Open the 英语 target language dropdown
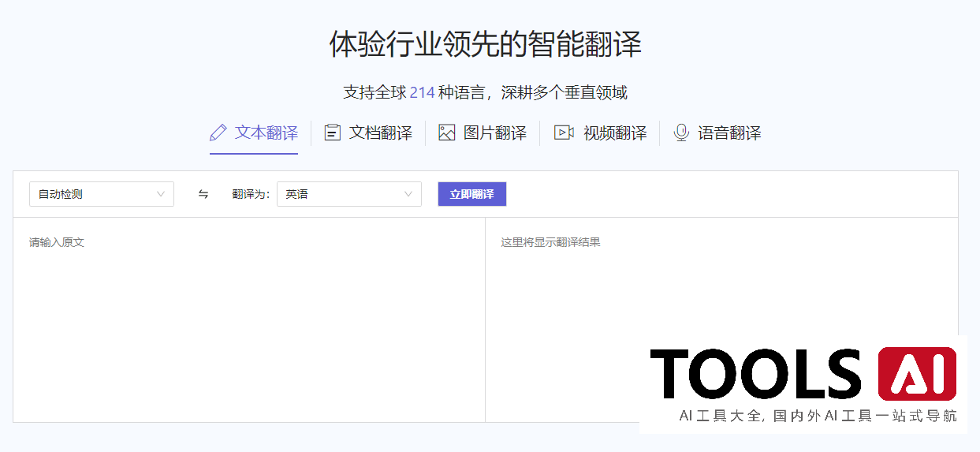Viewport: 980px width, 452px height. click(349, 194)
